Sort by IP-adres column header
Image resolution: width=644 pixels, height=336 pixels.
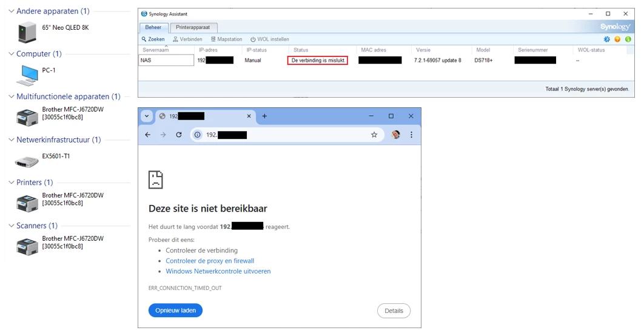pyautogui.click(x=218, y=50)
